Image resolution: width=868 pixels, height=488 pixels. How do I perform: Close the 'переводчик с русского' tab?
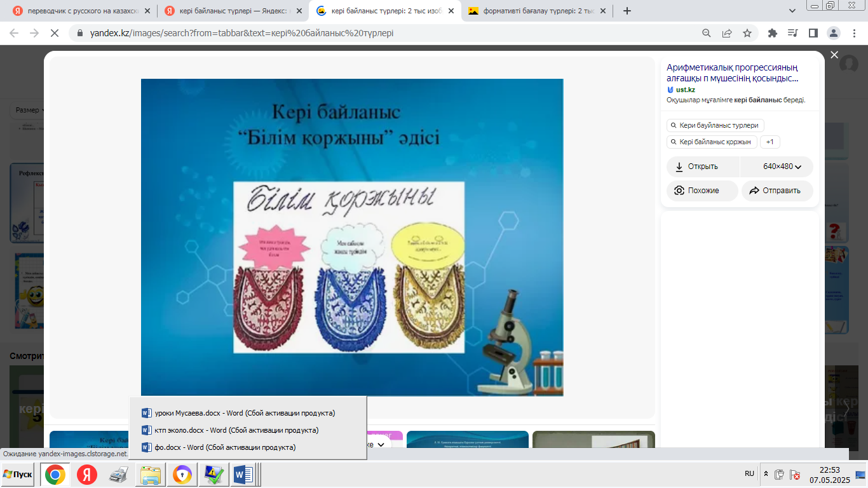coord(147,11)
